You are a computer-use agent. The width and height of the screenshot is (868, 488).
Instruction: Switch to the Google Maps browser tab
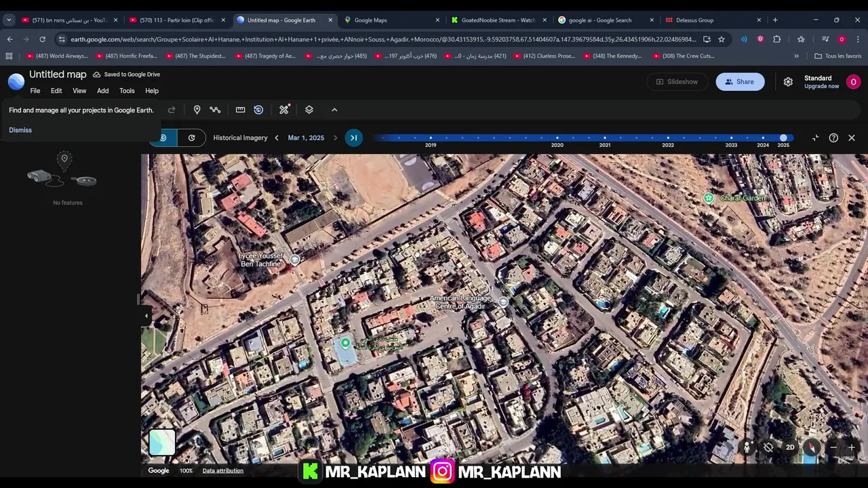point(391,20)
